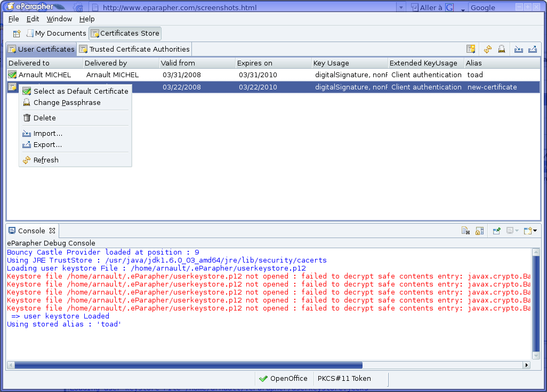The width and height of the screenshot is (547, 392).
Task: Choose Delete in context menu
Action: tap(75, 118)
